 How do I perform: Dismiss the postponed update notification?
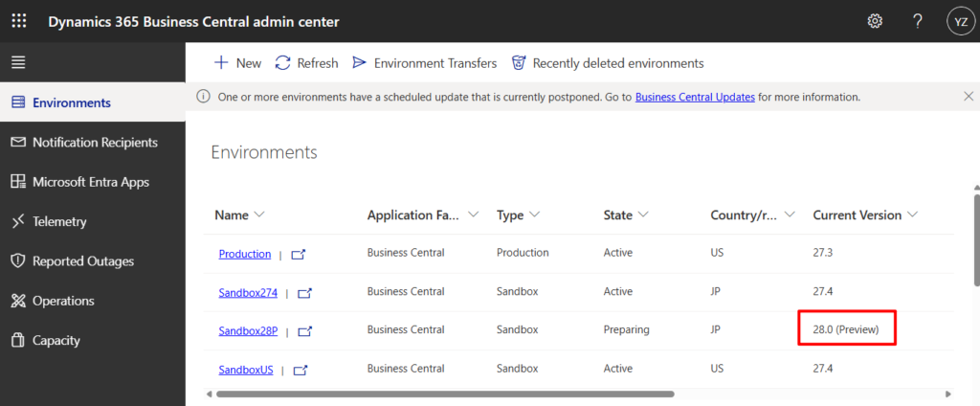click(x=969, y=97)
